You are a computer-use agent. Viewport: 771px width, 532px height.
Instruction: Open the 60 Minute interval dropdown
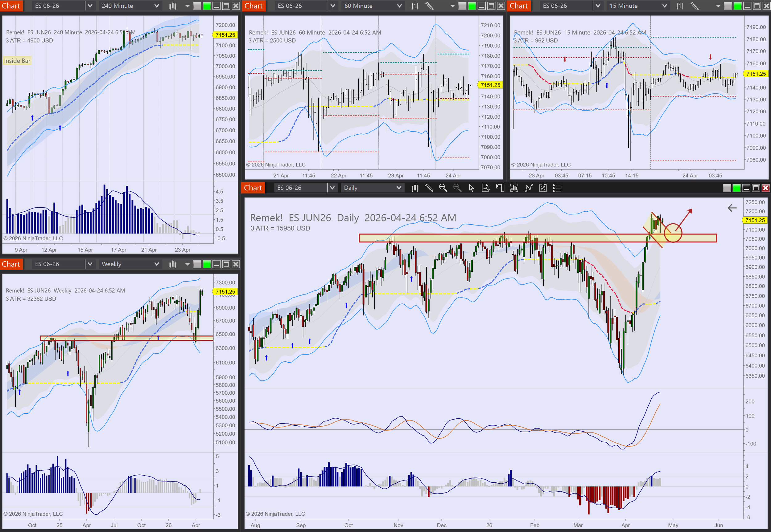click(399, 6)
